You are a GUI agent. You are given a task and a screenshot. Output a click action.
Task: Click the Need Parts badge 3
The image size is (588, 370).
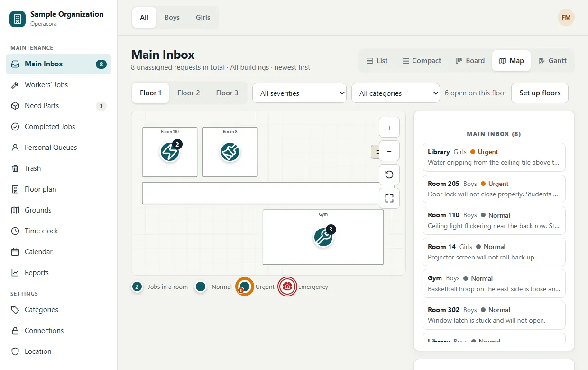point(101,106)
